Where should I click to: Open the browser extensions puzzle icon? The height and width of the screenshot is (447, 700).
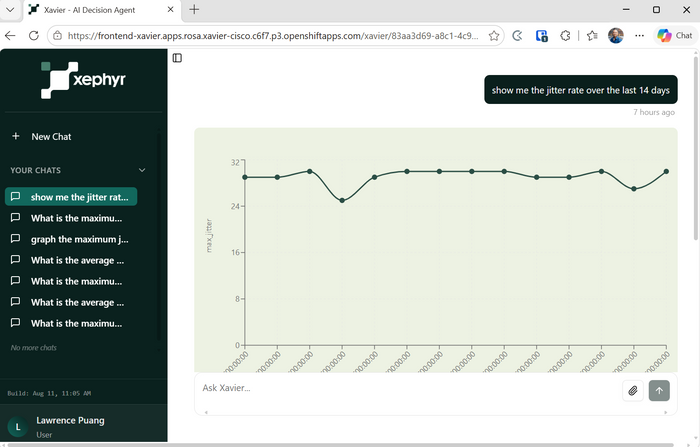565,36
